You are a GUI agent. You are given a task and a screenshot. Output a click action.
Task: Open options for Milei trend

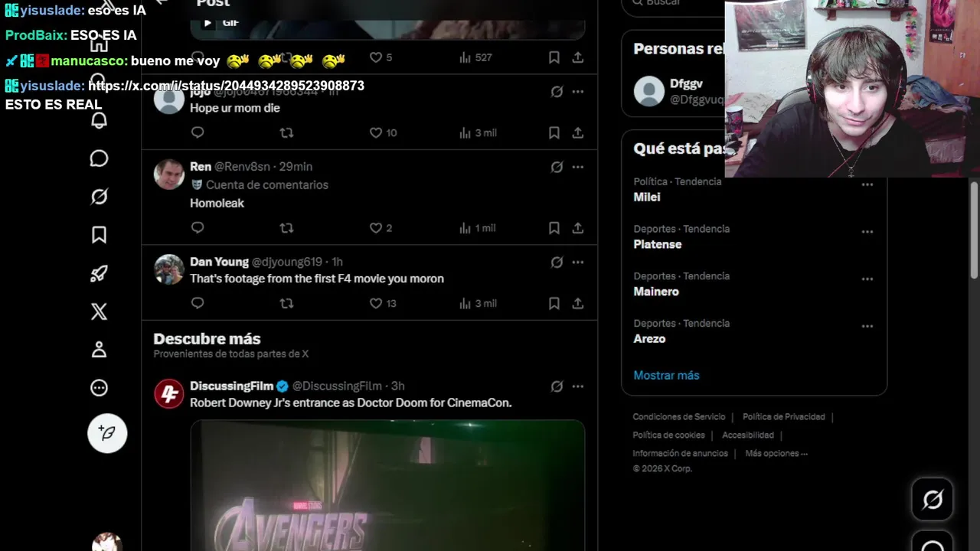pos(867,184)
